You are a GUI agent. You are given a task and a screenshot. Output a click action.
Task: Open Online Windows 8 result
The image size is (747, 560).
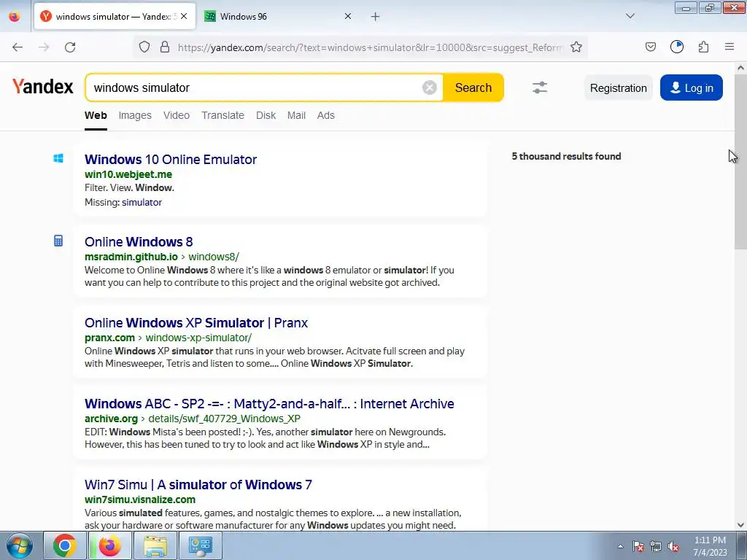tap(139, 242)
